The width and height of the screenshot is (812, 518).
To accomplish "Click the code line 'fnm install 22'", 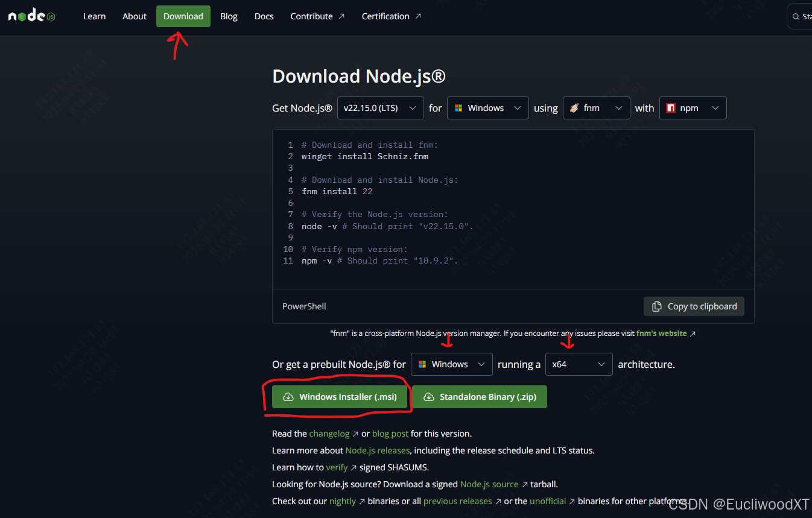I will pos(337,191).
